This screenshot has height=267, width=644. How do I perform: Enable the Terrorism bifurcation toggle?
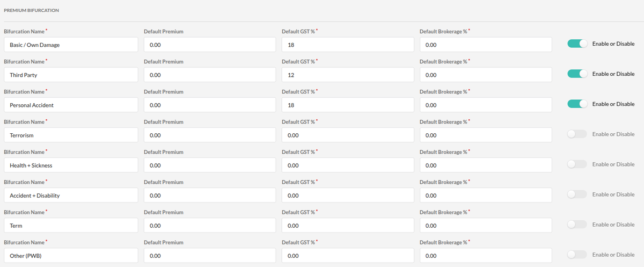pyautogui.click(x=577, y=134)
